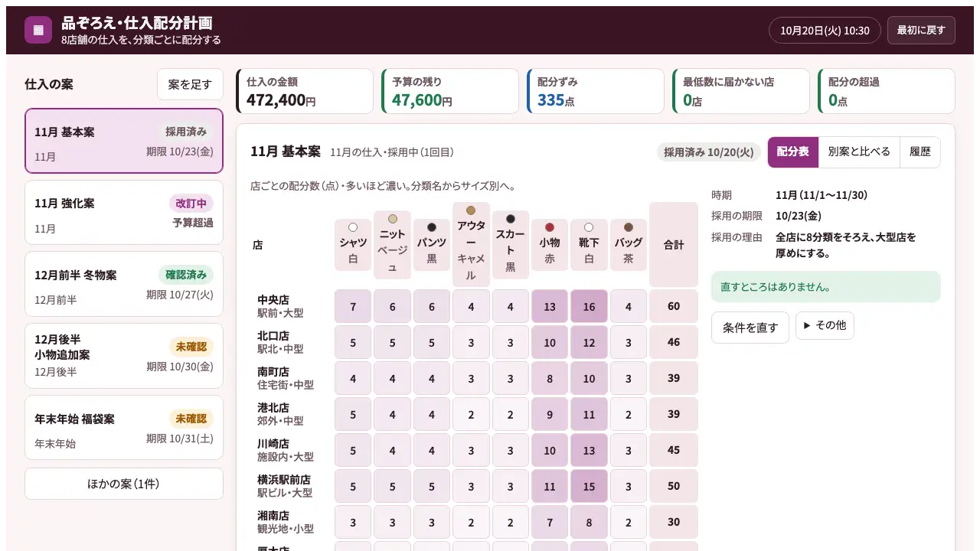980x551 pixels.
Task: Click the brown swatch on バッグ column
Action: tap(629, 227)
